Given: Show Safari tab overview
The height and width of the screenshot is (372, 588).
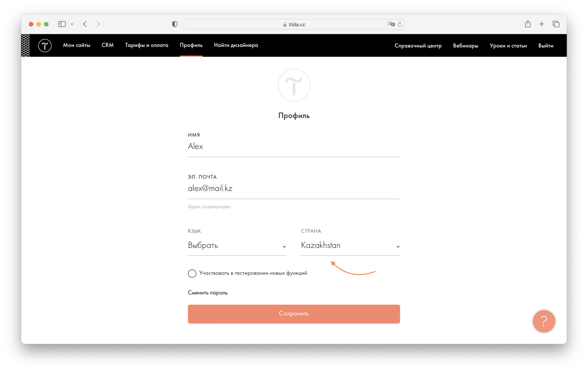Looking at the screenshot, I should tap(556, 24).
